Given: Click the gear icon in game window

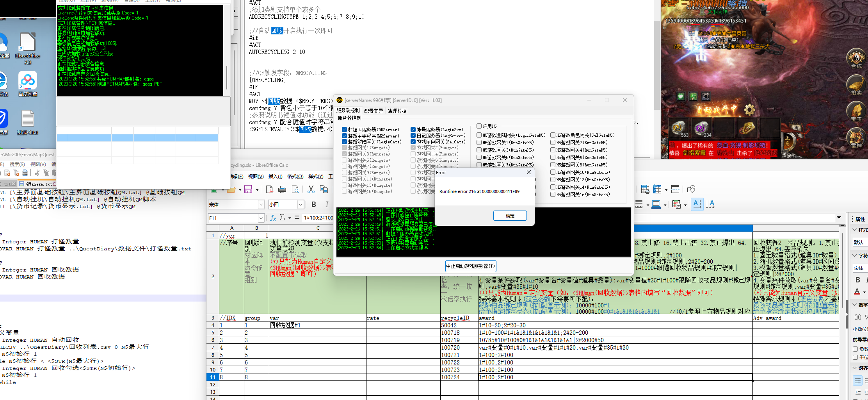Looking at the screenshot, I should point(749,109).
